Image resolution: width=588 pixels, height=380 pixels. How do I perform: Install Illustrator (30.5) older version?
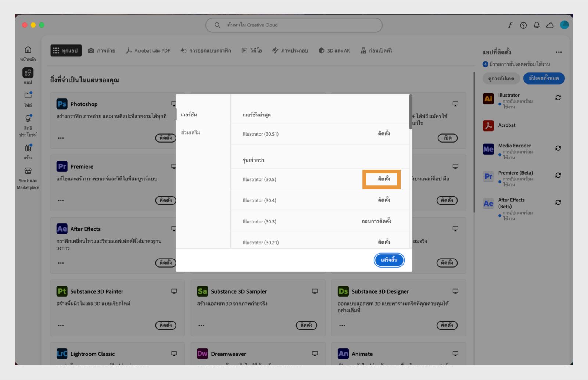[384, 179]
